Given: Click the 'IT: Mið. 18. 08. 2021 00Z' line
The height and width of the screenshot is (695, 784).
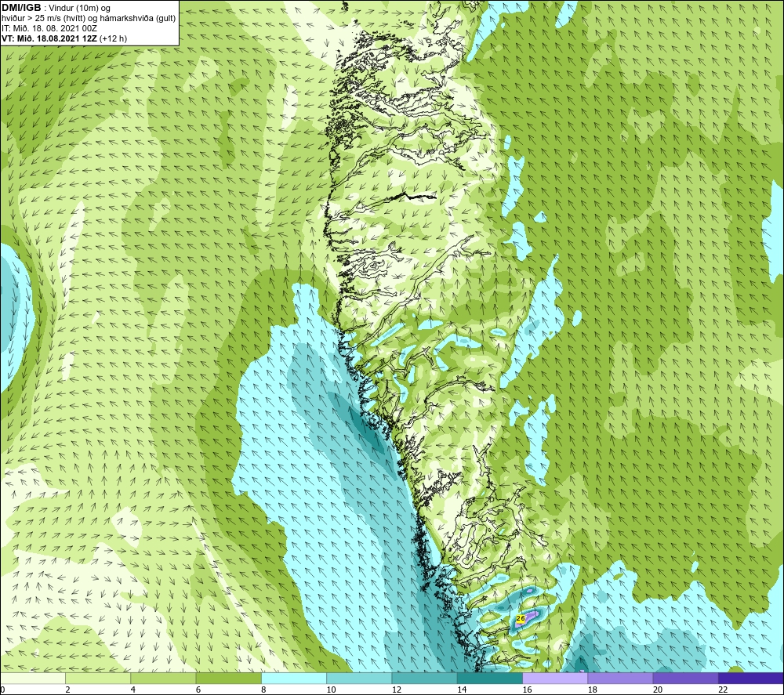Looking at the screenshot, I should click(x=49, y=28).
